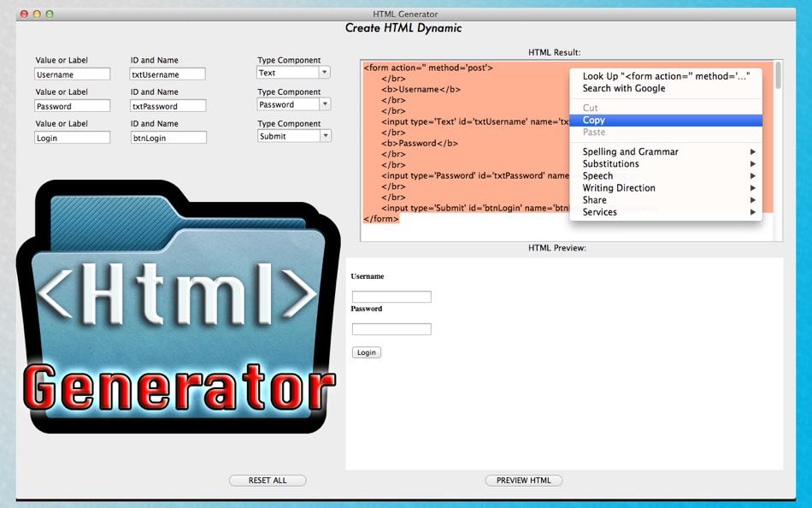Viewport: 812px width, 508px height.
Task: Click the PREVIEW HTML button
Action: [x=524, y=481]
